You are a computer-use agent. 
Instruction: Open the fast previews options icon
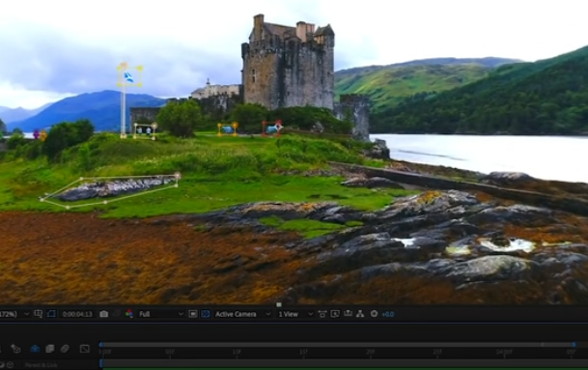click(x=335, y=314)
